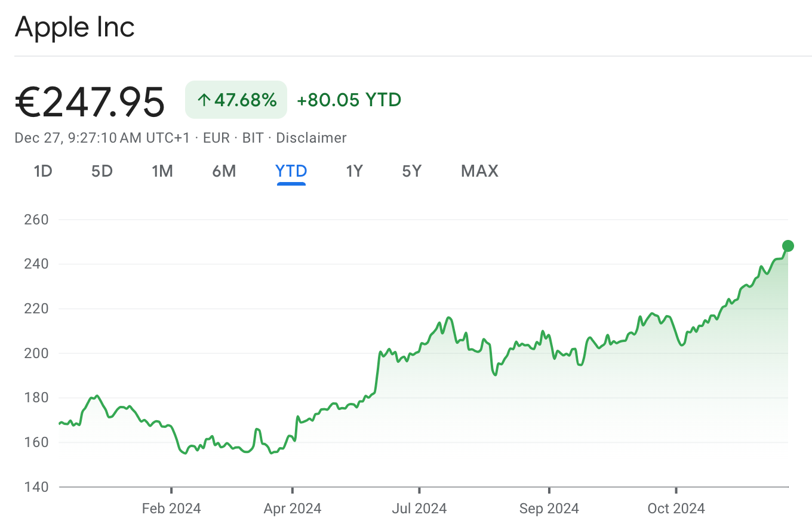Click the 260 y-axis label
Screen dimensions: 812x530
point(36,220)
